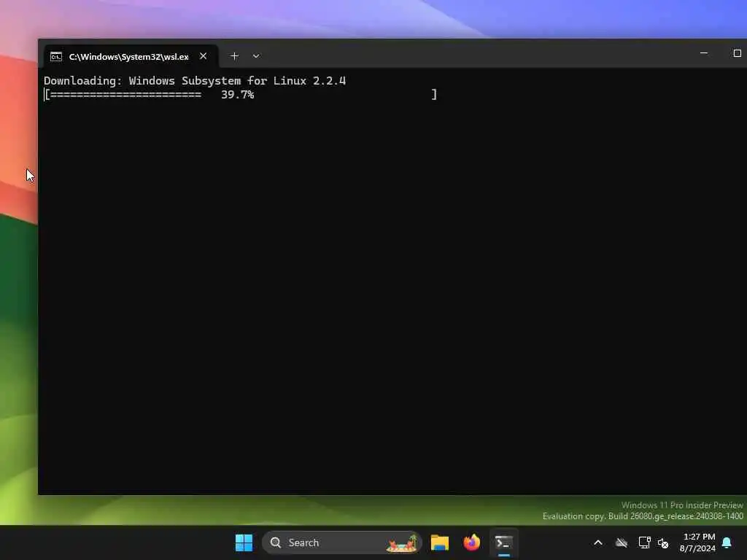The width and height of the screenshot is (747, 560).
Task: Expand the new tab profile dropdown
Action: (x=256, y=56)
